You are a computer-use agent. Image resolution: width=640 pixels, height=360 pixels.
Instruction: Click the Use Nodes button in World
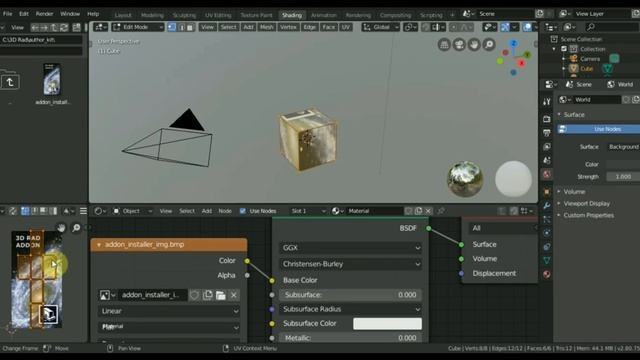click(x=599, y=129)
